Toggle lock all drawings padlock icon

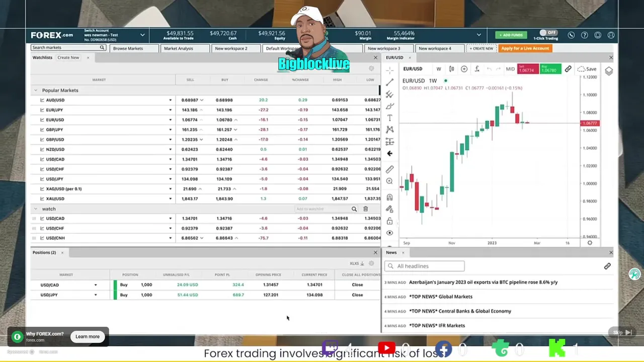pyautogui.click(x=390, y=221)
